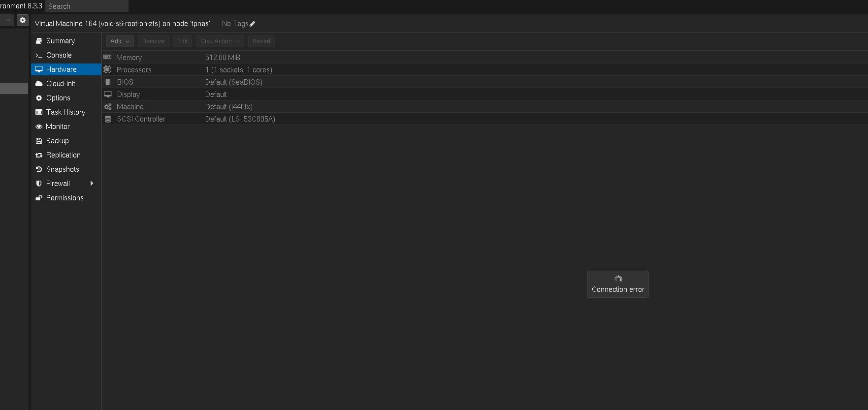Expand the Firewall submenu arrow
This screenshot has height=410, width=868.
pos(92,184)
